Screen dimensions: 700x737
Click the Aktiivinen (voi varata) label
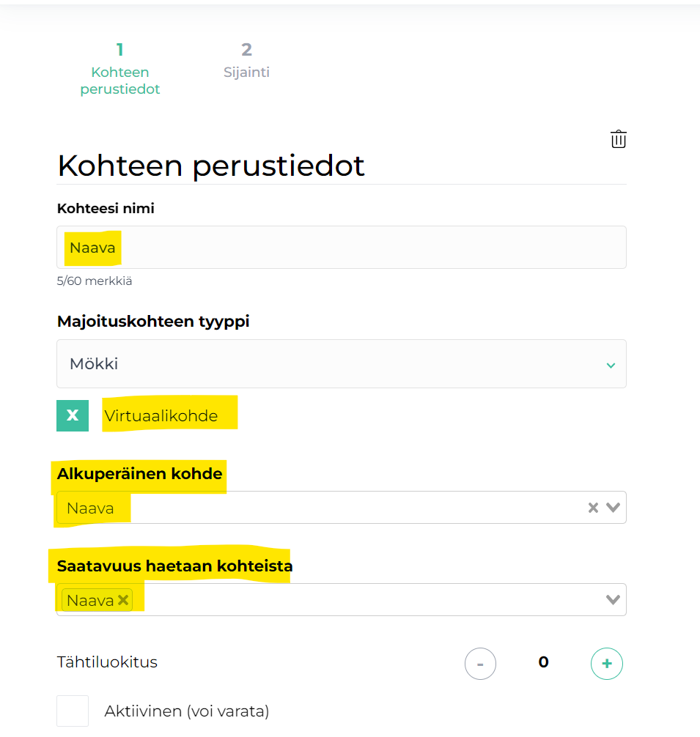pyautogui.click(x=187, y=711)
